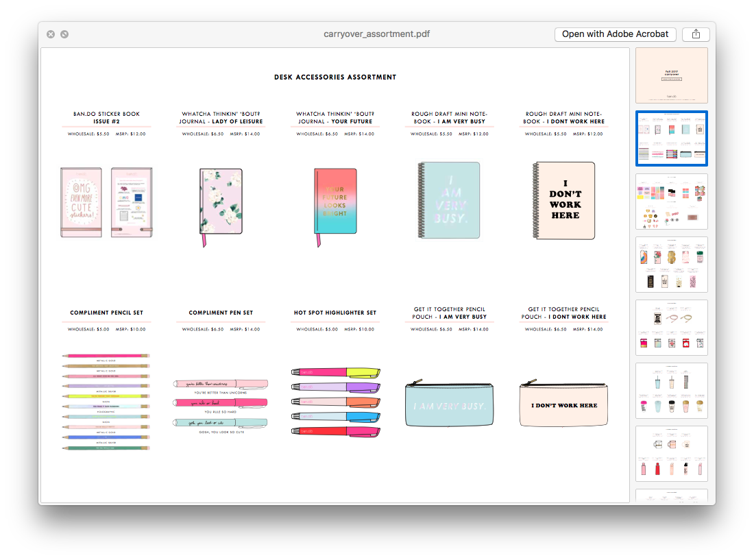Viewport: 754px width, 560px height.
Task: Open the fifth page thumbnail in sidebar
Action: (671, 328)
